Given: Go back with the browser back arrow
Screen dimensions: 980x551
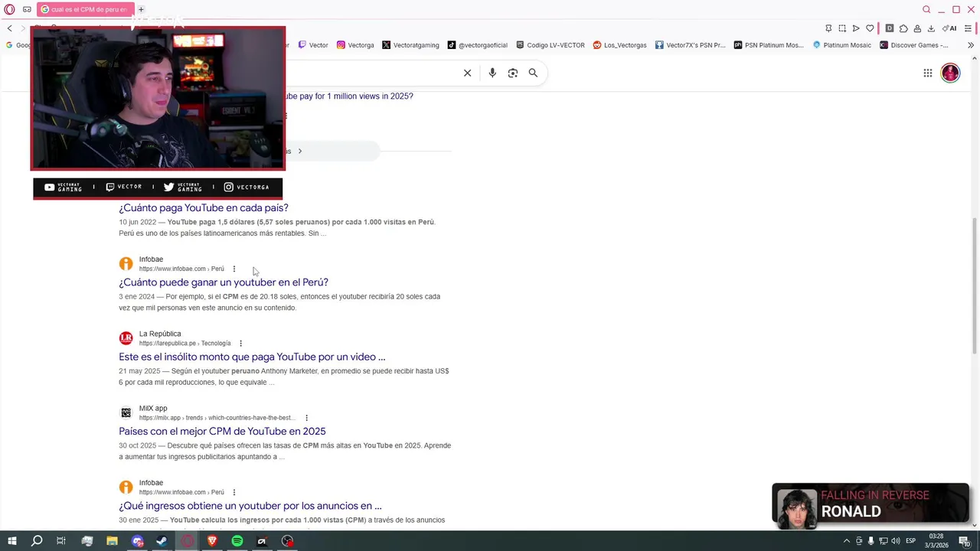Looking at the screenshot, I should coord(10,28).
